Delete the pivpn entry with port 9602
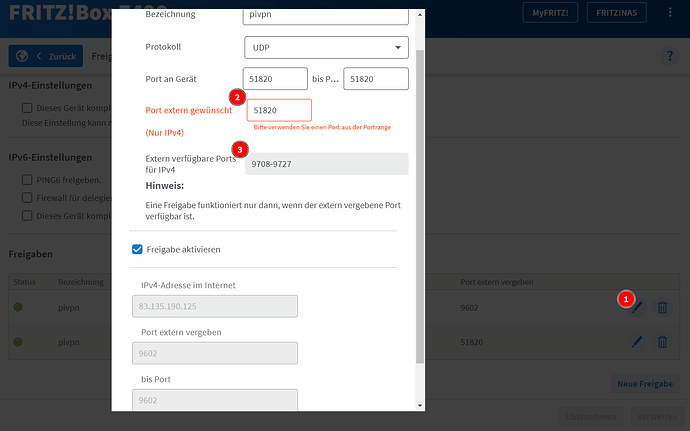Screen dimensions: 690x431 point(662,308)
